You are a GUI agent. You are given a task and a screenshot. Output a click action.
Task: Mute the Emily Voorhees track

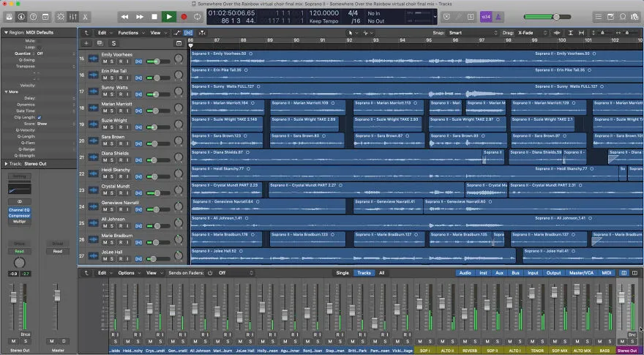pyautogui.click(x=105, y=61)
